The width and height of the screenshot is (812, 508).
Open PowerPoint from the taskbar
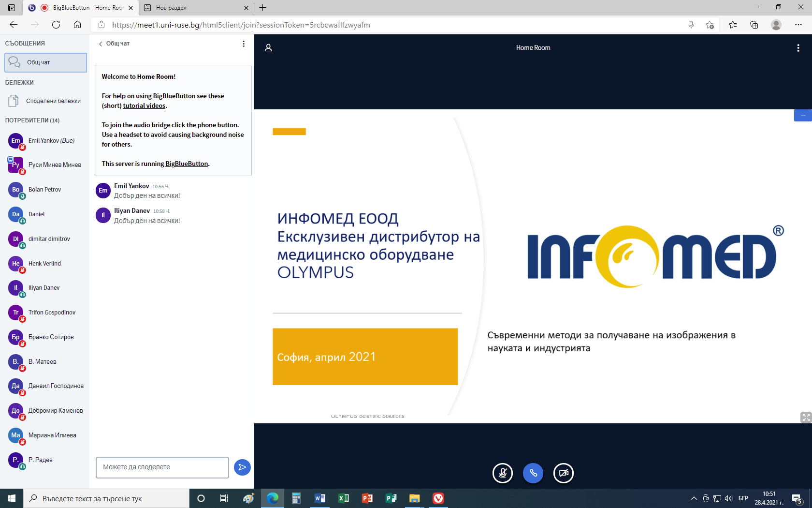tap(367, 498)
